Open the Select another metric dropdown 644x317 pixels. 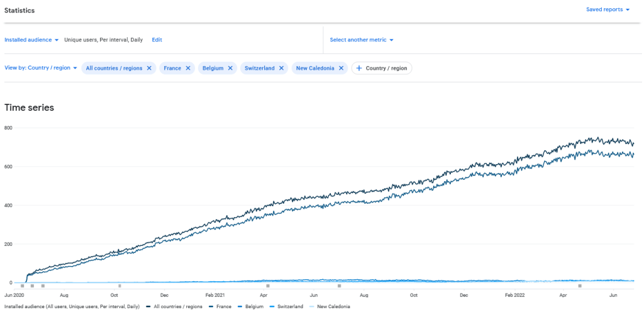[x=362, y=40]
